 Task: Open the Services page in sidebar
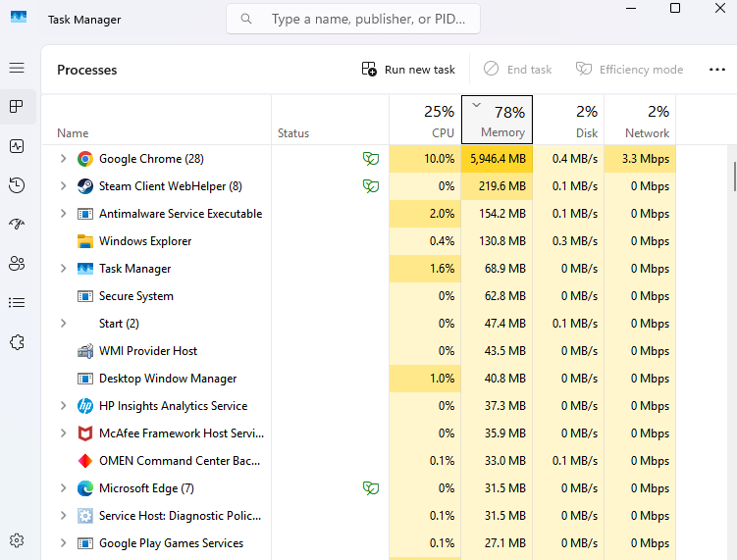[x=17, y=341]
